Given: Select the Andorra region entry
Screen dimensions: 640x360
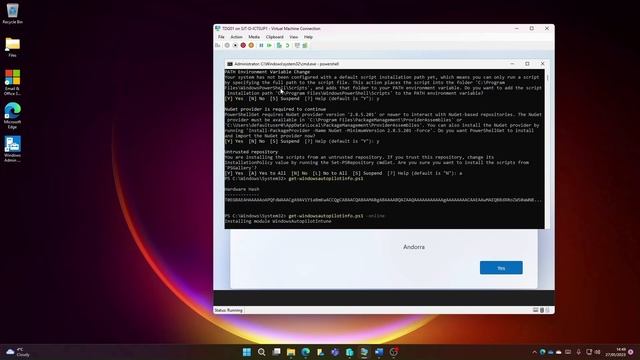Looking at the screenshot, I should [414, 247].
